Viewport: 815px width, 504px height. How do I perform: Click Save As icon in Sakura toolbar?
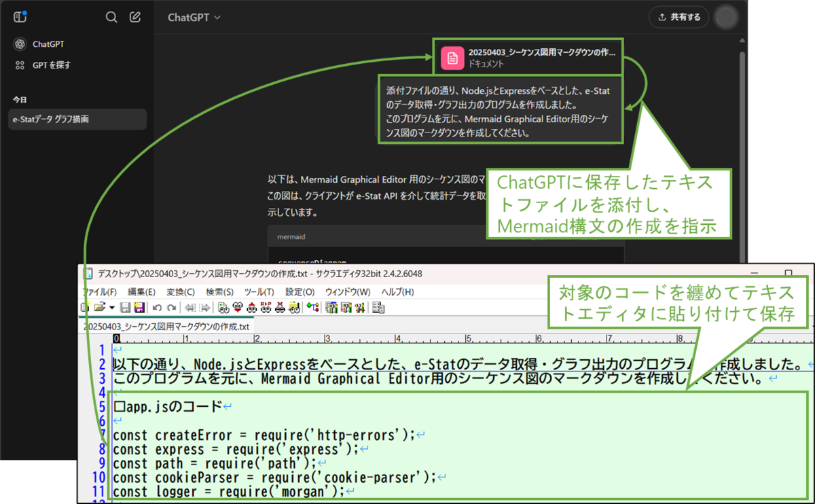139,308
